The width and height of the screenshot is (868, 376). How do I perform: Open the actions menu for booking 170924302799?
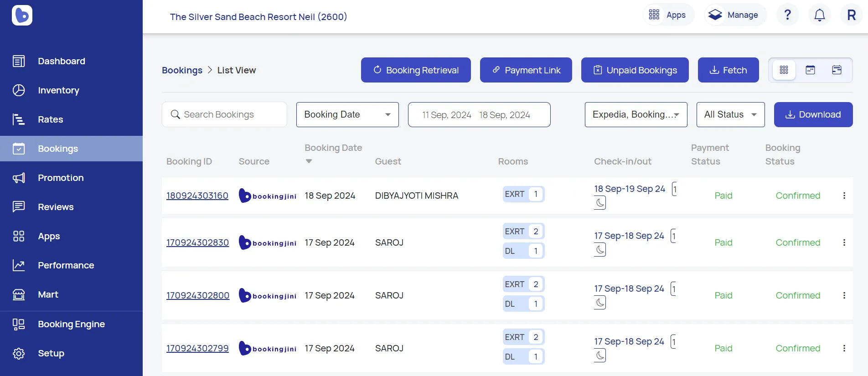(844, 348)
